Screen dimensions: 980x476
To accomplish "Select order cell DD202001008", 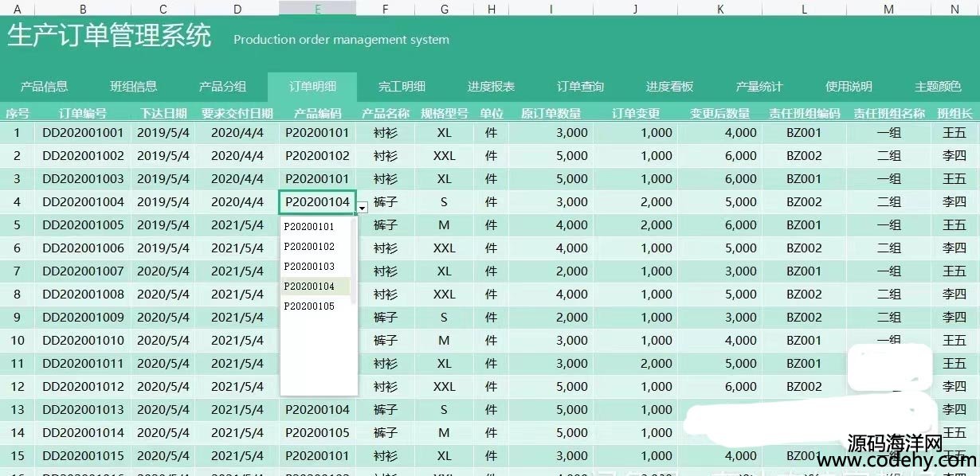I will 83,295.
